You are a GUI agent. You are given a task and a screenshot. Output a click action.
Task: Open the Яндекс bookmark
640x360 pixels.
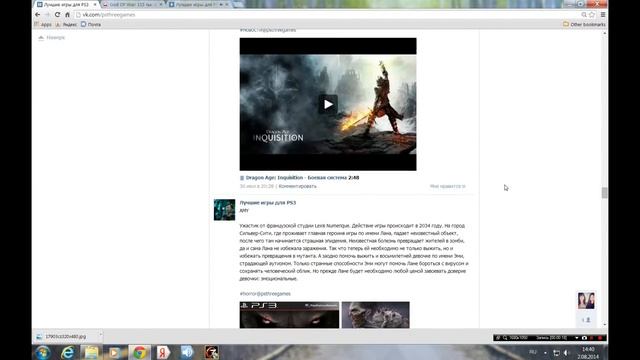[x=67, y=24]
